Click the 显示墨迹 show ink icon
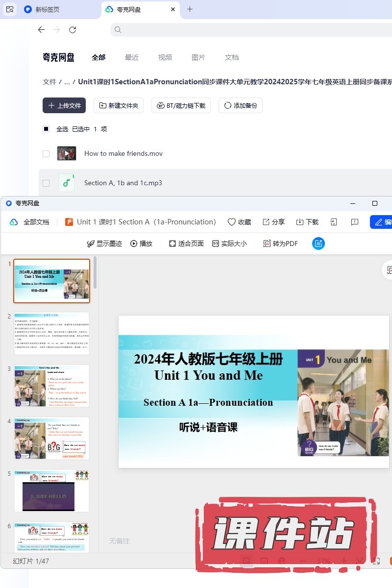Screen dimensions: 392x588 pos(91,244)
